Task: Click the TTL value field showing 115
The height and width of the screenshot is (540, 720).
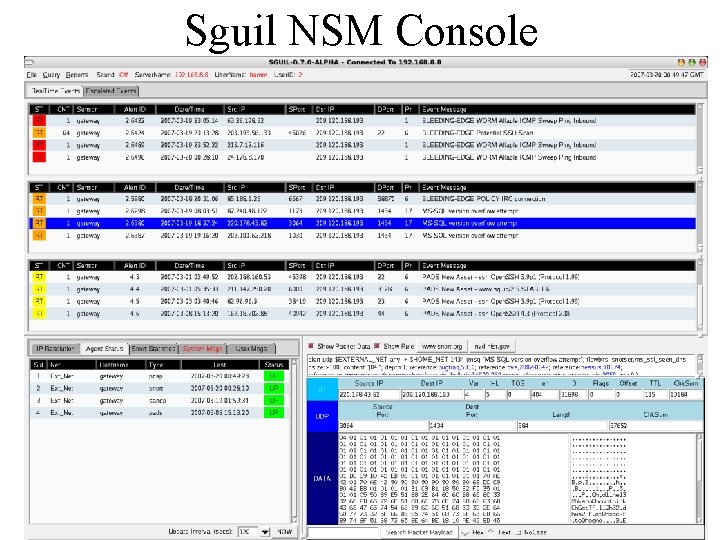Action: [655, 394]
